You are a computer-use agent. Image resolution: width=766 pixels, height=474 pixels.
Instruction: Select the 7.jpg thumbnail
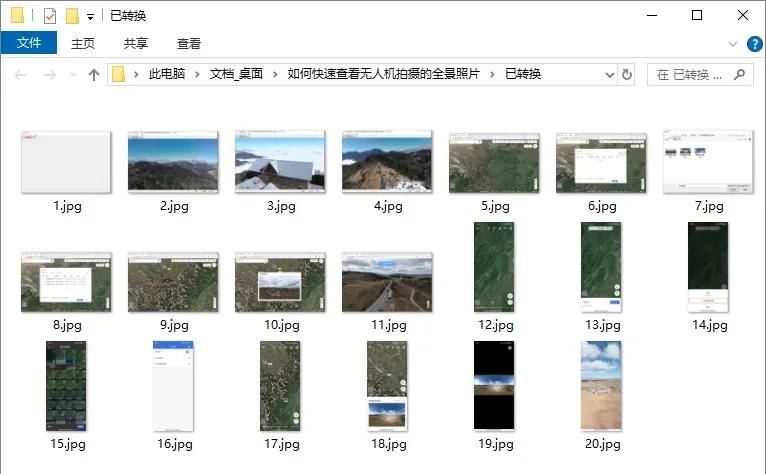tap(708, 162)
